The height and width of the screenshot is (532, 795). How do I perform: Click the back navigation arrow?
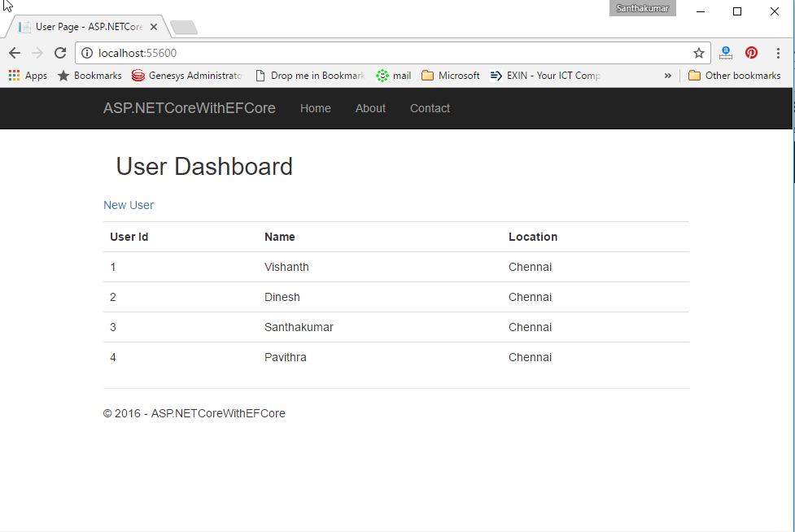click(14, 52)
